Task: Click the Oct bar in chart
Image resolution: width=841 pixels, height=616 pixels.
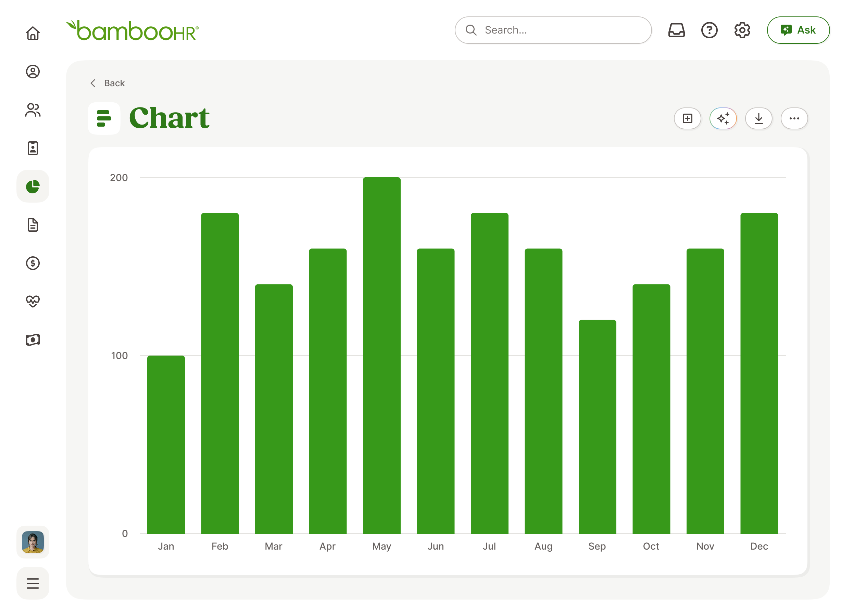Action: coord(651,409)
